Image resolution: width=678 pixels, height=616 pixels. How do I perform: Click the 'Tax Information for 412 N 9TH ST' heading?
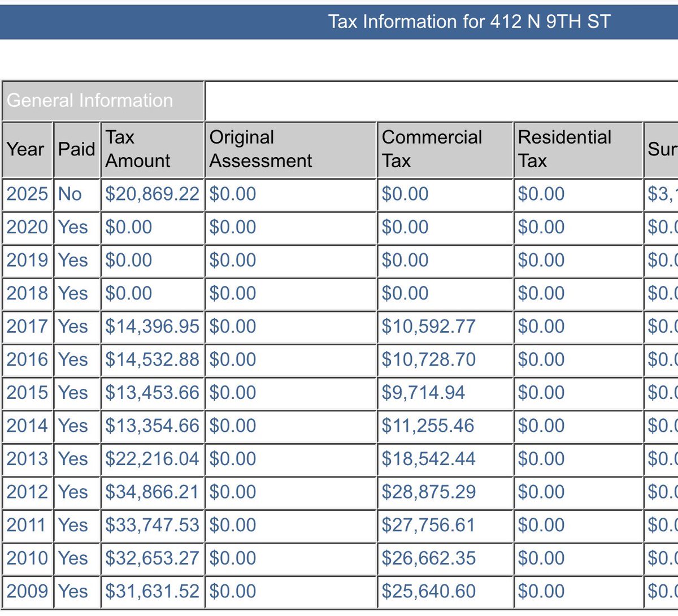tap(469, 21)
